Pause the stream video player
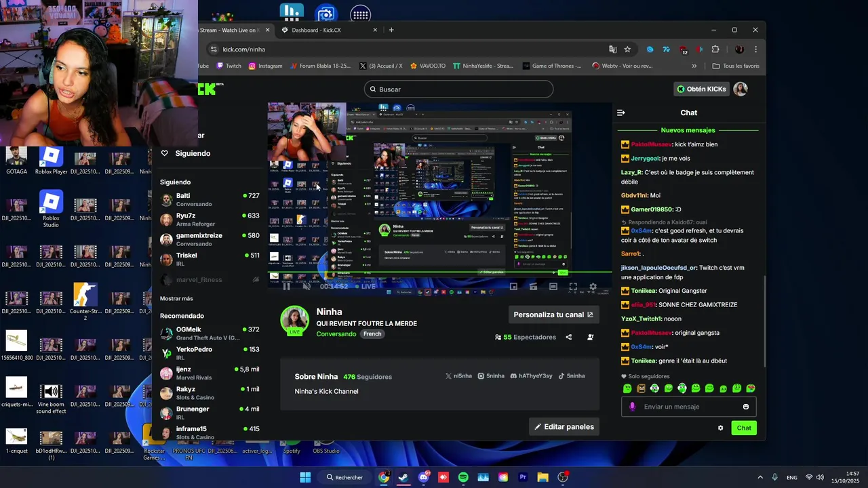 point(286,286)
